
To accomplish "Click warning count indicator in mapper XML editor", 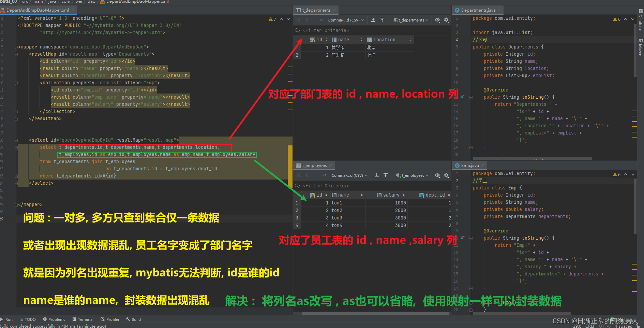I will point(272,19).
